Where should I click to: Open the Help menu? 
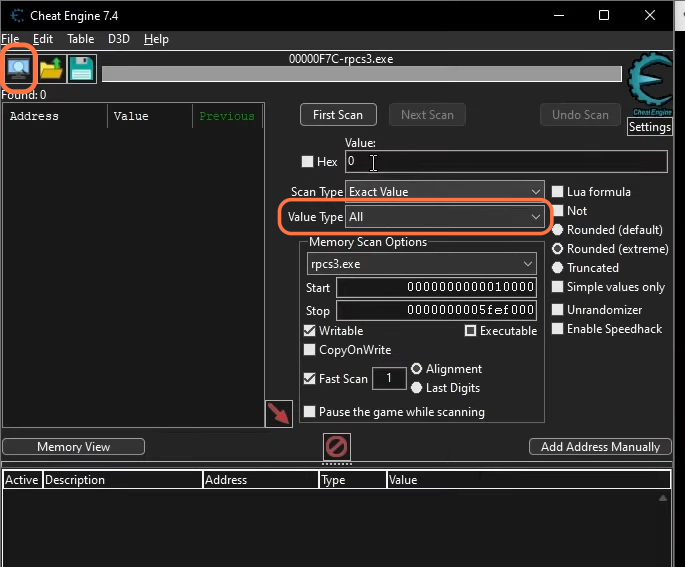(156, 39)
